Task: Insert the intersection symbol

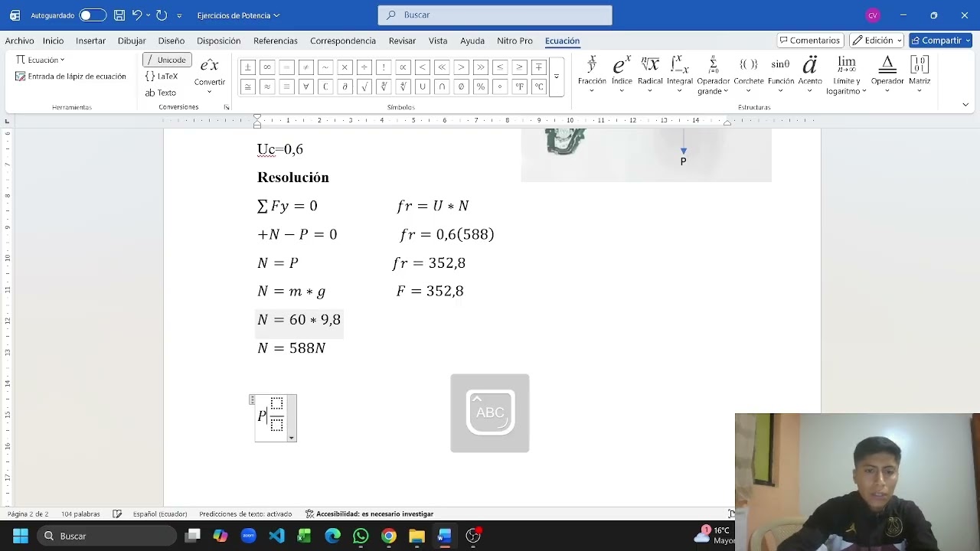Action: coord(442,86)
